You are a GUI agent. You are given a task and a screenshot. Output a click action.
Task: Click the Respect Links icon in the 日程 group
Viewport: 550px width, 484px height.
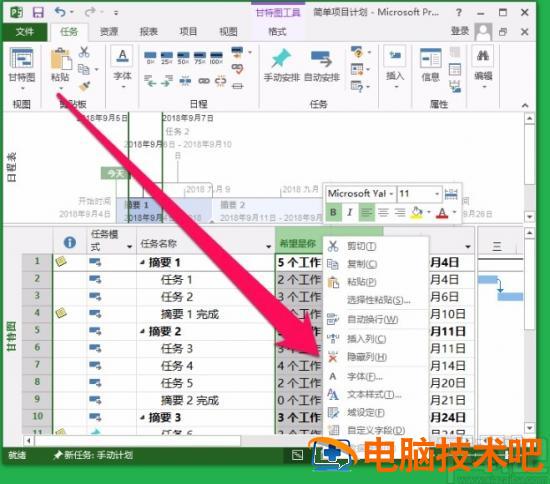[237, 69]
